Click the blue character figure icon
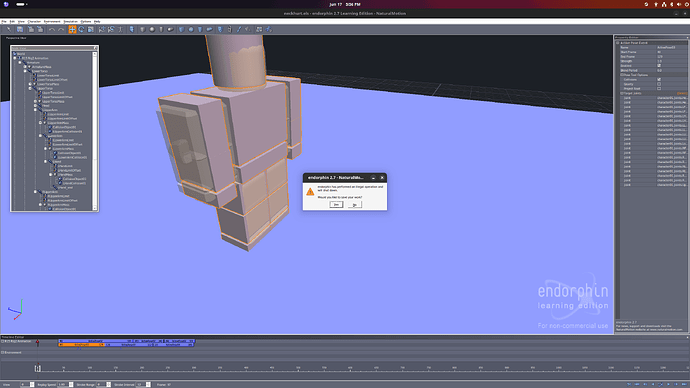The image size is (690, 388). pos(131,29)
